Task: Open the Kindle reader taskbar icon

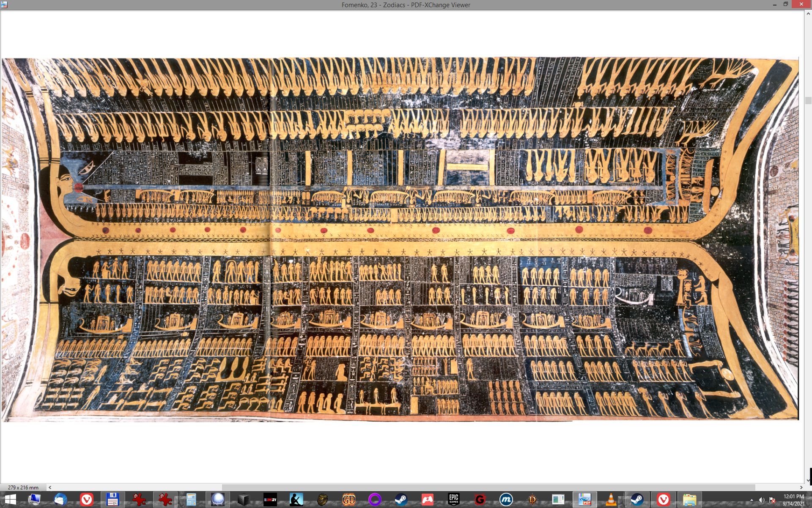Action: tap(296, 500)
